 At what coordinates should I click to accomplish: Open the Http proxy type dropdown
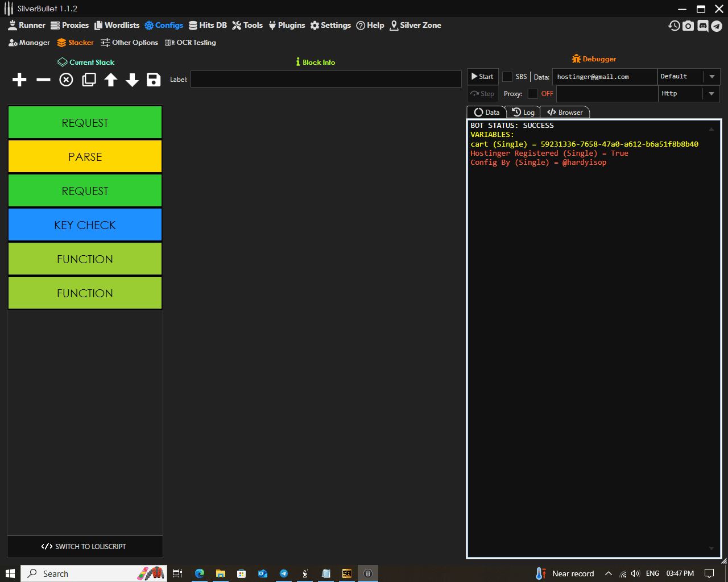click(712, 94)
